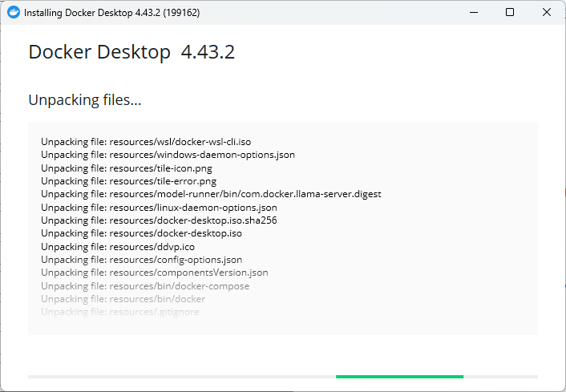Click the Docker whale icon in title bar
The height and width of the screenshot is (392, 566).
pos(14,13)
